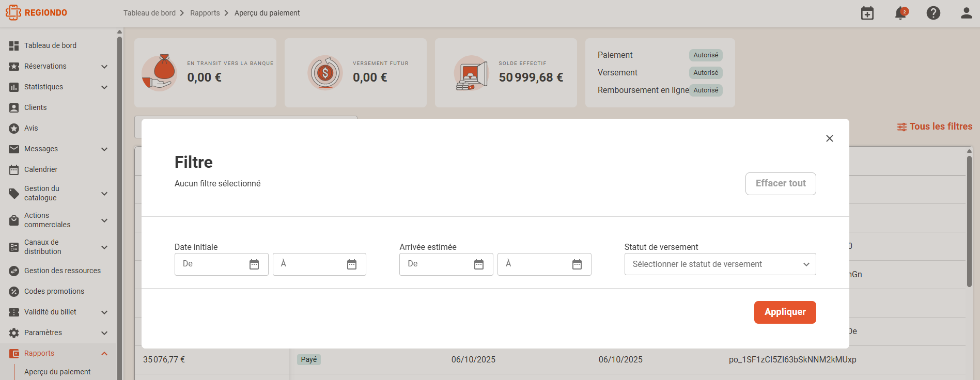This screenshot has height=380, width=980.
Task: Open calendar picker for Date initiale De
Action: coord(254,264)
